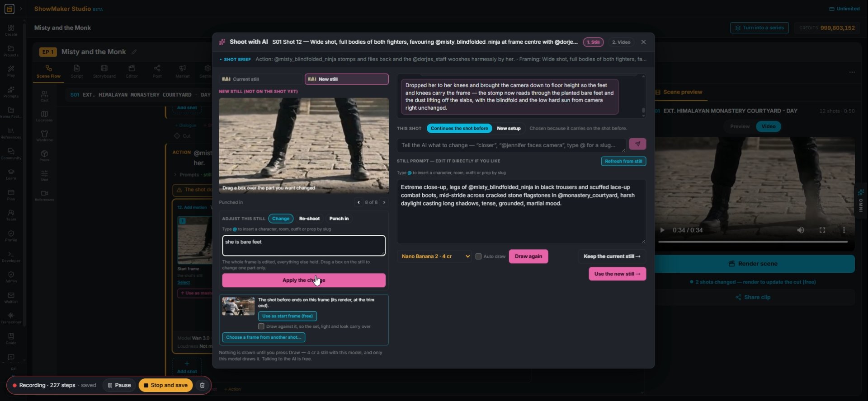Open the Learn sidebar icon
Screen dimensions: 868x401
click(x=11, y=174)
